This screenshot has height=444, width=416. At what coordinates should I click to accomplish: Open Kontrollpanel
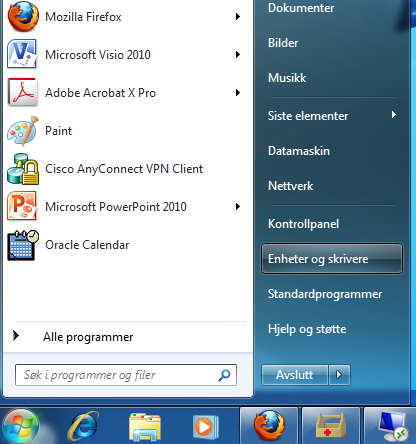[303, 224]
